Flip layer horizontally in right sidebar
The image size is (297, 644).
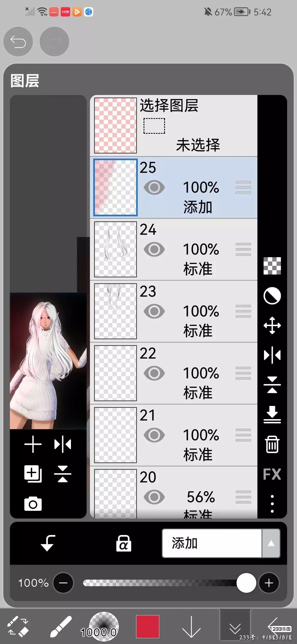272,355
